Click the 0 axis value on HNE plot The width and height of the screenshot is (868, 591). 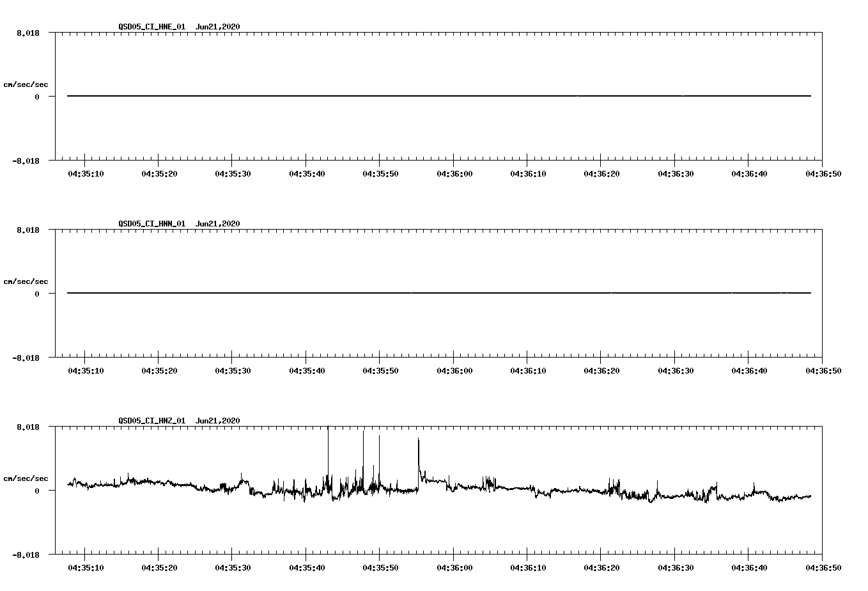[37, 97]
